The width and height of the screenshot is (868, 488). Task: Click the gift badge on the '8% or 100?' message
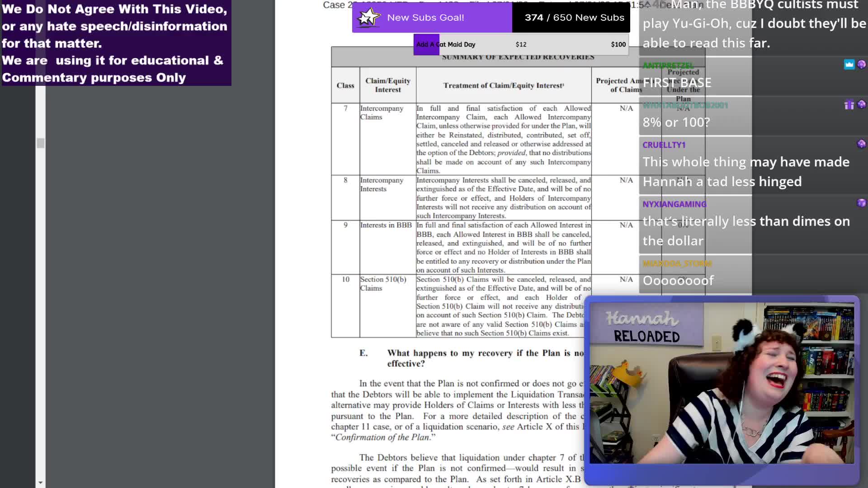849,105
